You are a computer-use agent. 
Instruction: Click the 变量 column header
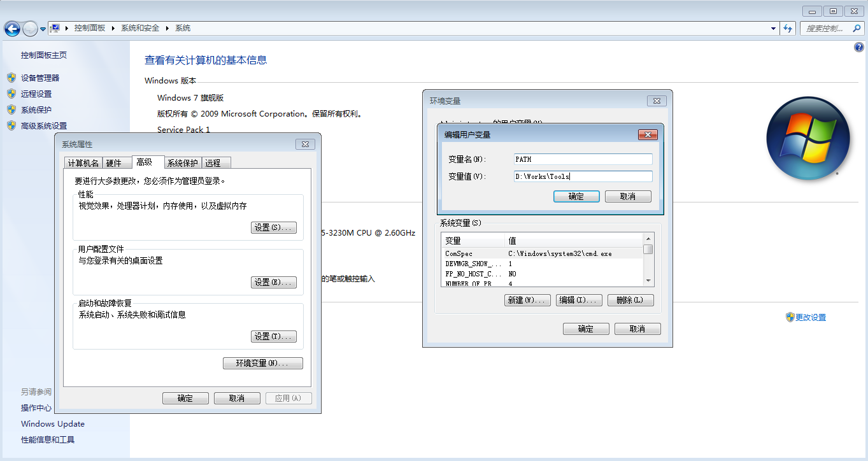point(473,241)
